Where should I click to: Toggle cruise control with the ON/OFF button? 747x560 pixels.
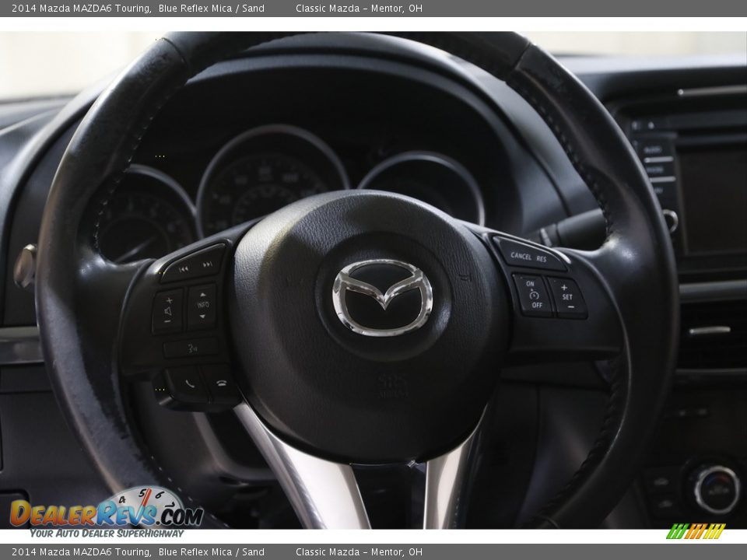pos(534,295)
